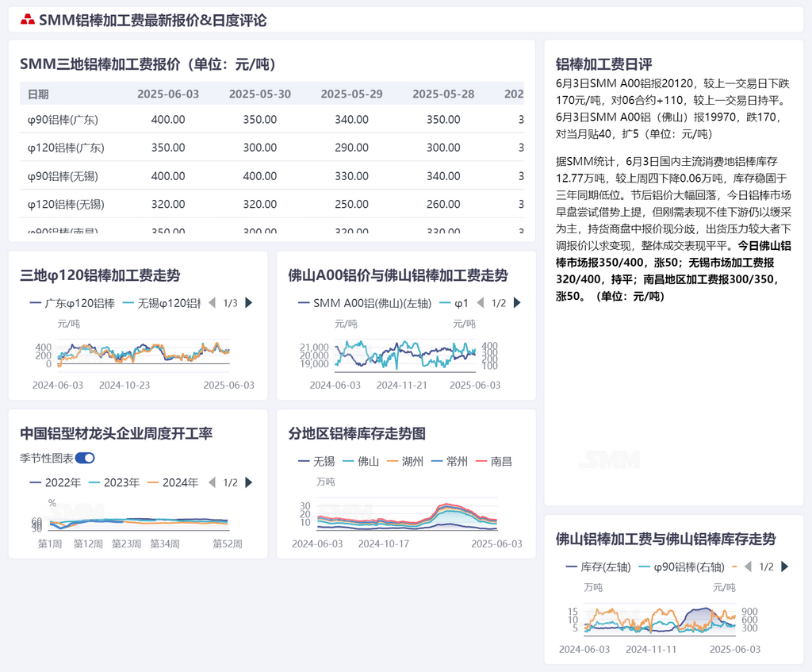Toggle 2023年 legend series
812x672 pixels.
(x=114, y=483)
